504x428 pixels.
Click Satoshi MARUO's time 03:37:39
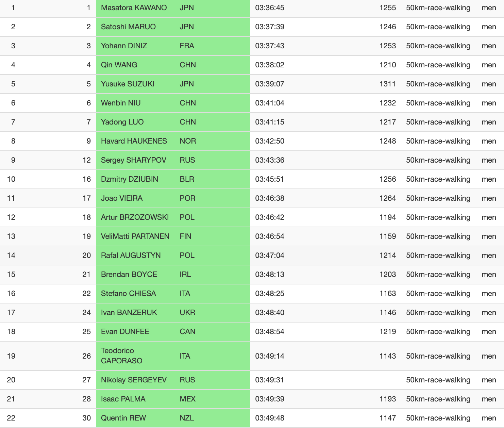270,27
